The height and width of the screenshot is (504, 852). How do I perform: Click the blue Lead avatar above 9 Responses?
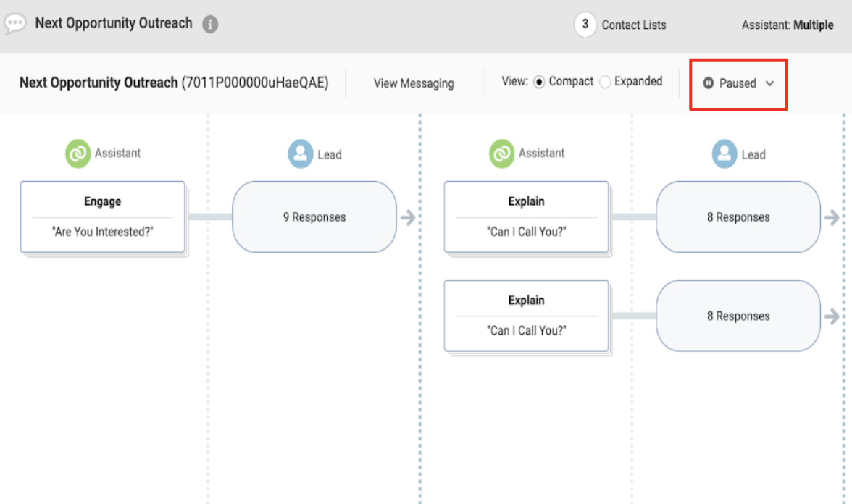point(301,154)
